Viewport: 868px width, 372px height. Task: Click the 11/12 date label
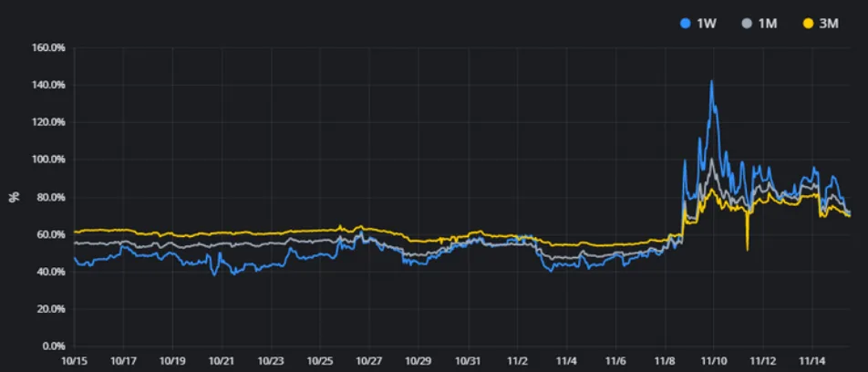pyautogui.click(x=763, y=360)
